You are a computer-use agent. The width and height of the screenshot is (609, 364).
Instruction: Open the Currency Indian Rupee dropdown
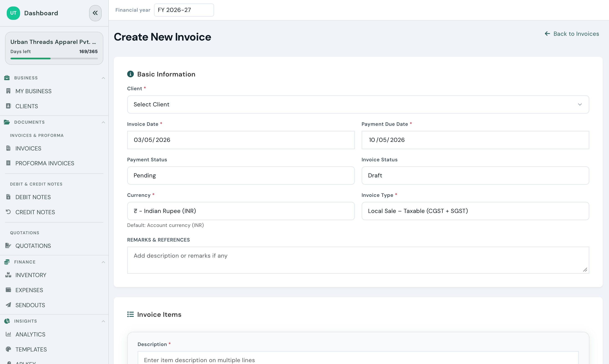pos(241,211)
